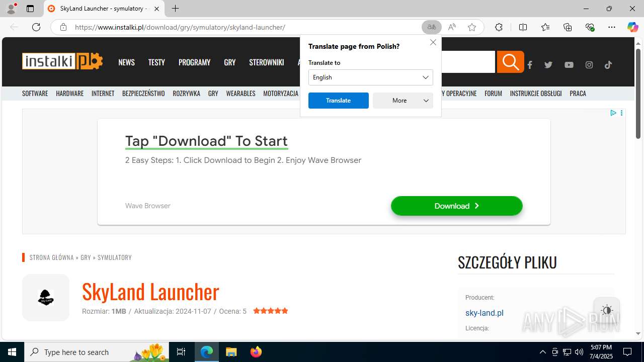Open the ad options three-dot icon
Viewport: 644px width, 362px height.
pos(622,113)
